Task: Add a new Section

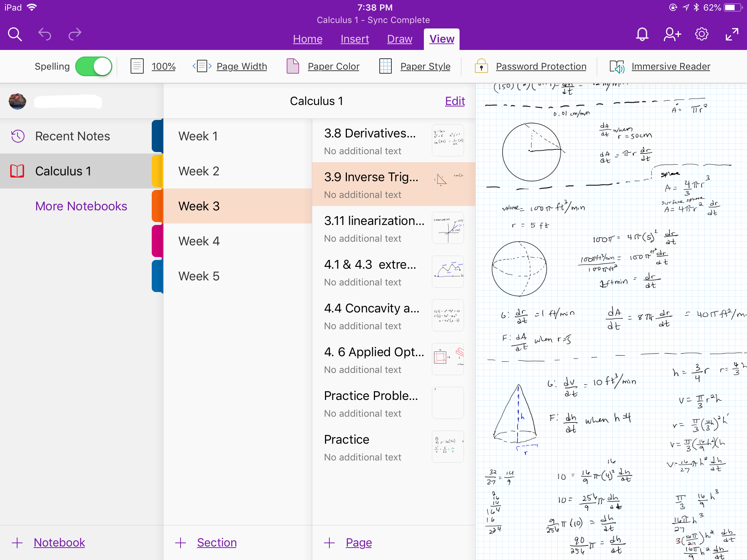Action: (x=216, y=542)
